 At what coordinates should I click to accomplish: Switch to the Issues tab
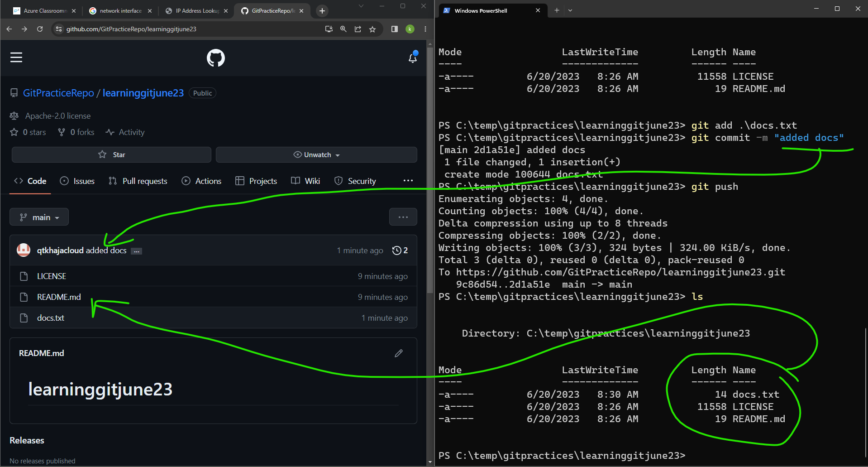tap(77, 181)
